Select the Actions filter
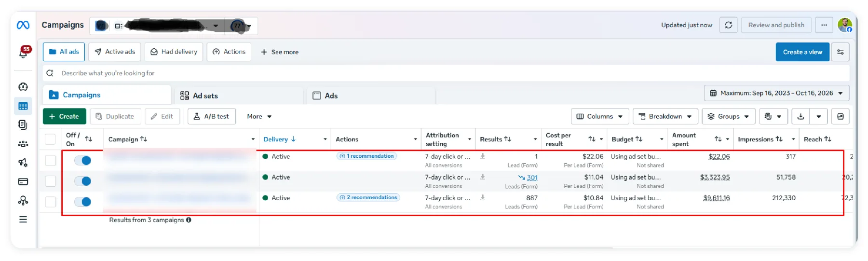Viewport: 868px width, 261px height. point(229,52)
